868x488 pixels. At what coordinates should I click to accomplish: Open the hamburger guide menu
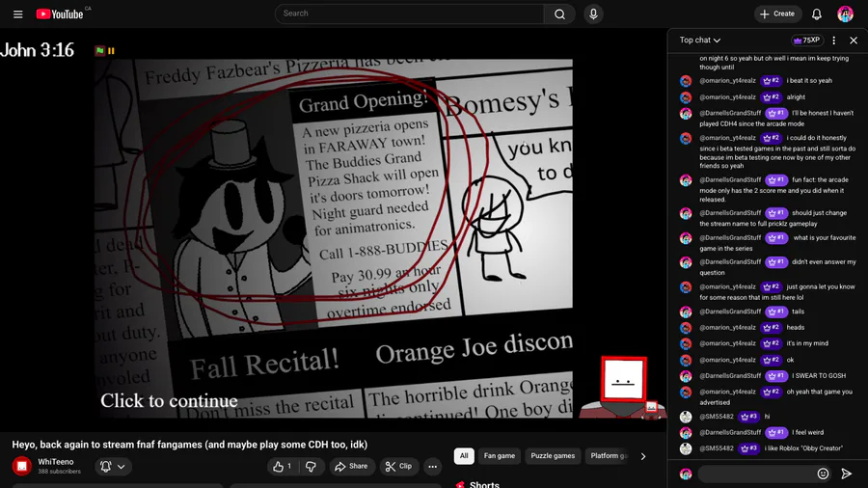click(17, 14)
